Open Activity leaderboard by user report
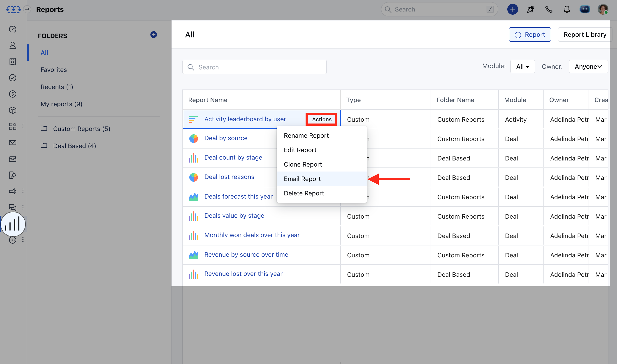The height and width of the screenshot is (364, 617). click(245, 119)
